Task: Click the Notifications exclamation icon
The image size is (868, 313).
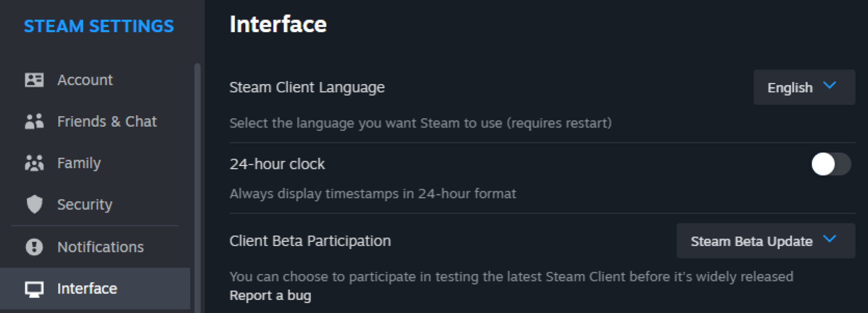Action: click(34, 247)
